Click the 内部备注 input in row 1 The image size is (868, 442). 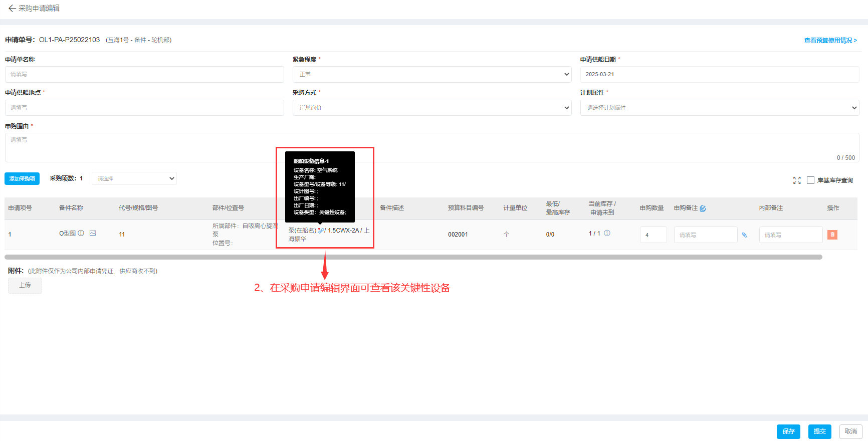pyautogui.click(x=791, y=235)
